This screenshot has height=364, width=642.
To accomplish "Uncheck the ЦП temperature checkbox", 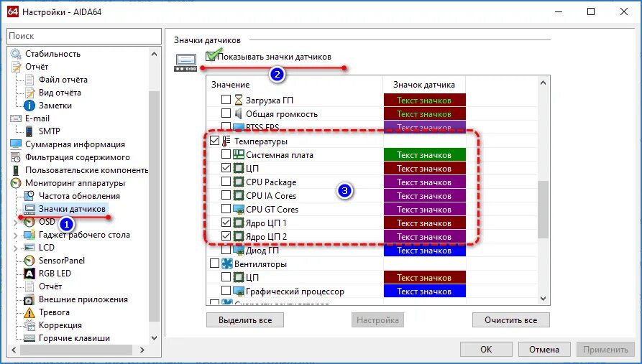I will coord(226,168).
